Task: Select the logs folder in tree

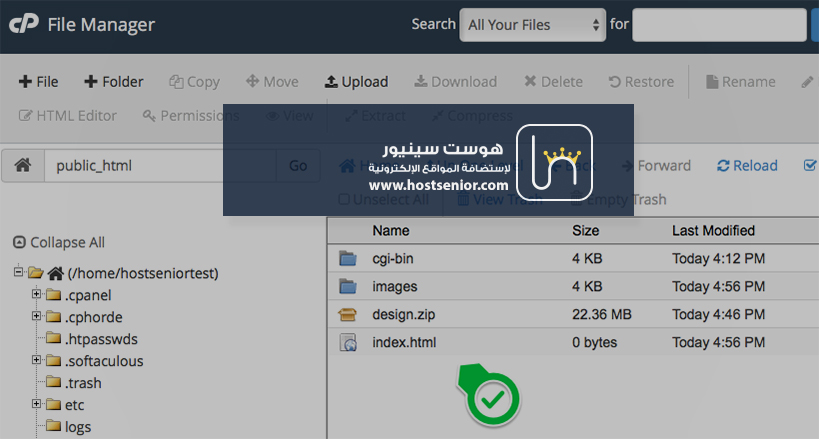Action: point(78,427)
